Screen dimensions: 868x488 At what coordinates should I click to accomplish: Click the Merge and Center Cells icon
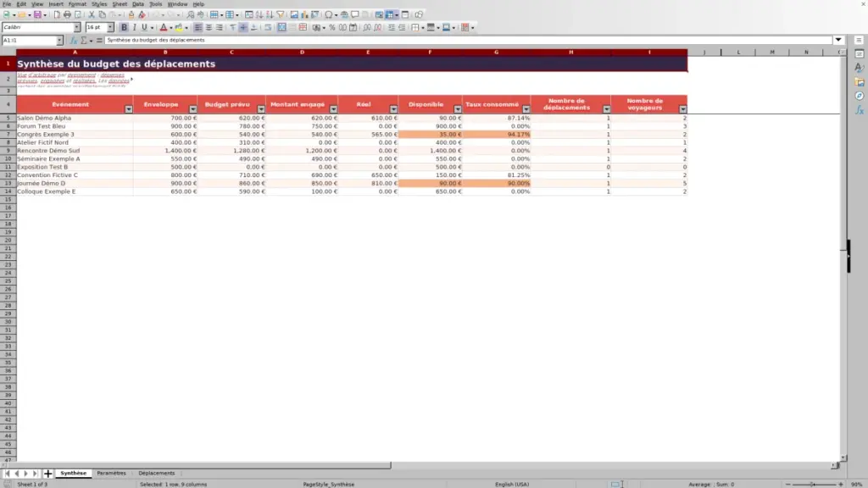point(281,28)
